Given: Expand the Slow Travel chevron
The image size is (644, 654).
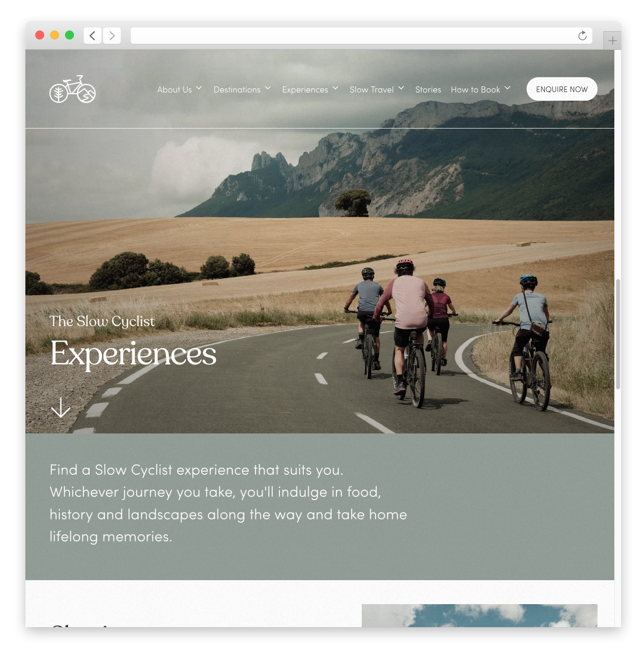Looking at the screenshot, I should click(401, 88).
